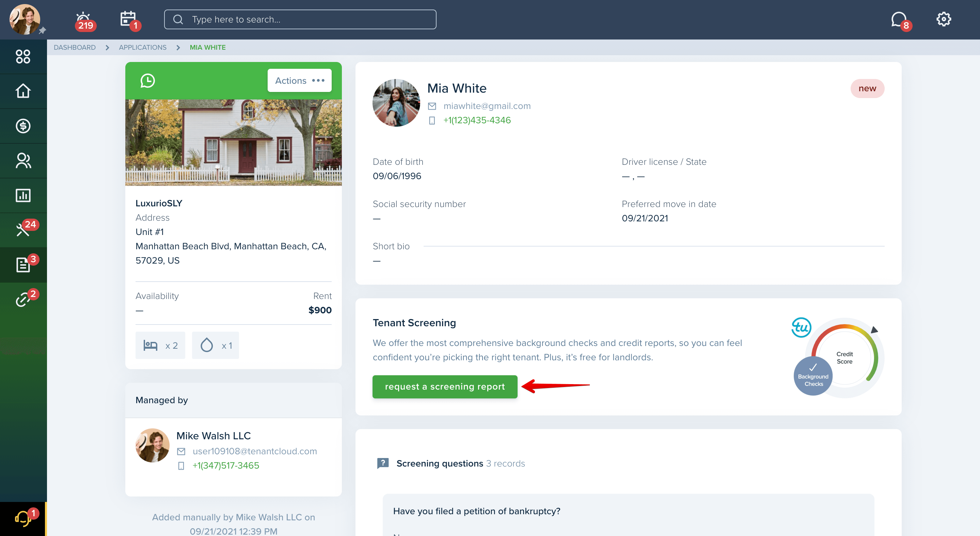Open the Actions dropdown menu
Viewport: 980px width, 536px height.
[299, 81]
